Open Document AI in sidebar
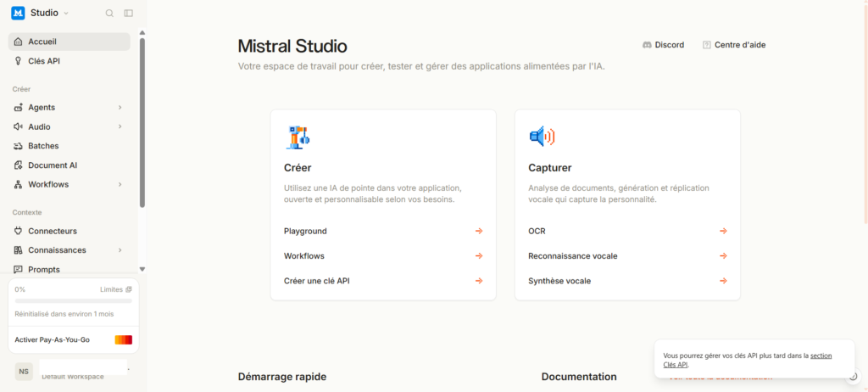This screenshot has height=392, width=868. tap(70, 165)
